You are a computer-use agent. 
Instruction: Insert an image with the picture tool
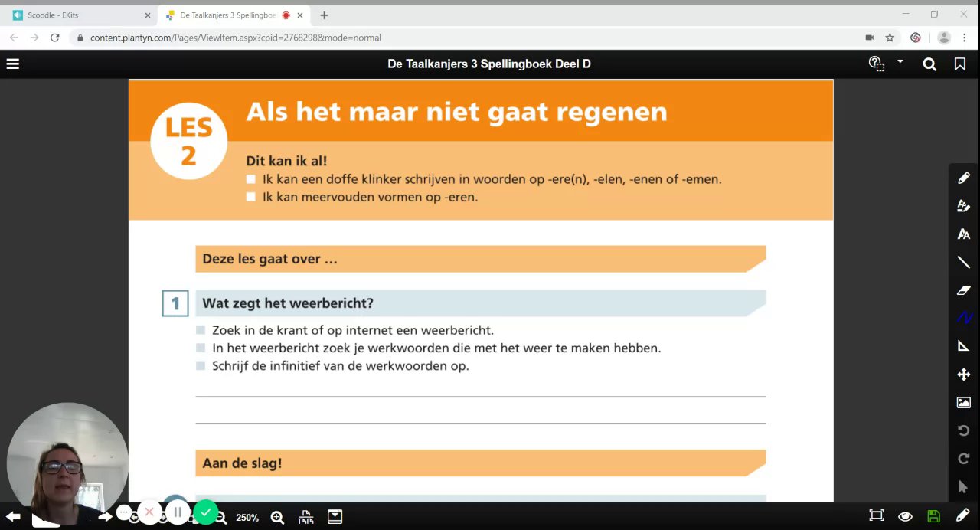click(x=964, y=402)
